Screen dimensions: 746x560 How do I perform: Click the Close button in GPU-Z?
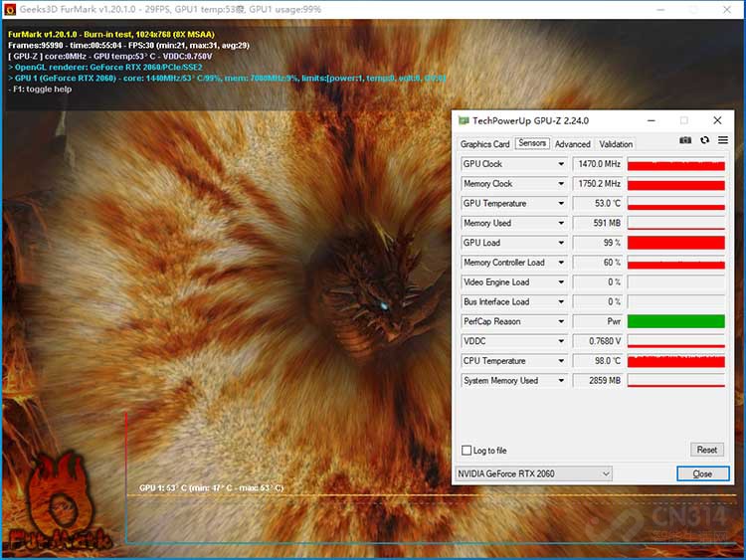pos(702,473)
